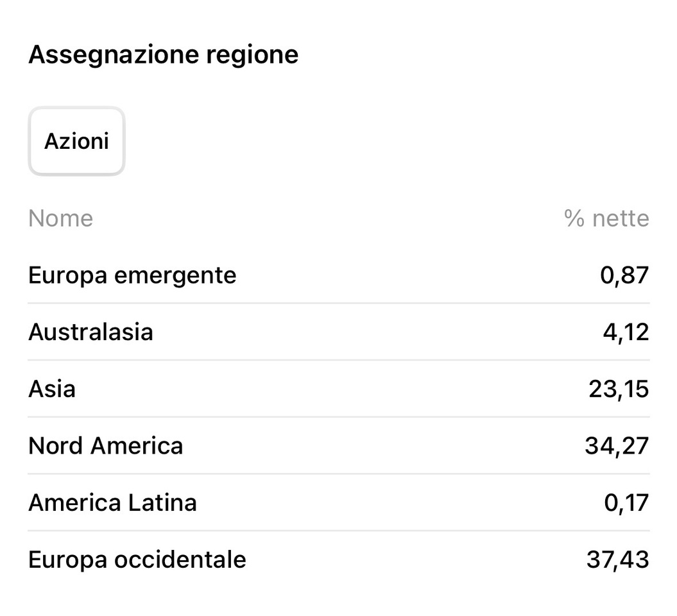677x616 pixels.
Task: Click the Australasia region name
Action: 90,332
